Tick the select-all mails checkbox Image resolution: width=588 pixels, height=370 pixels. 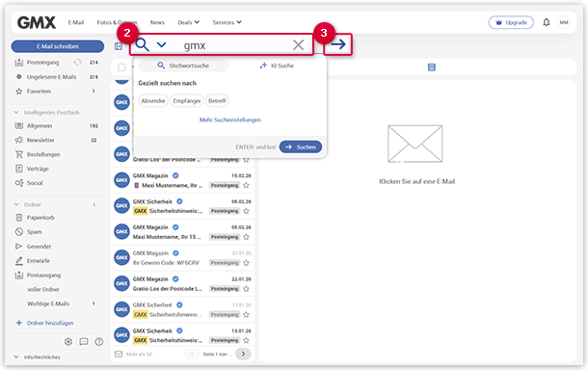pos(121,67)
